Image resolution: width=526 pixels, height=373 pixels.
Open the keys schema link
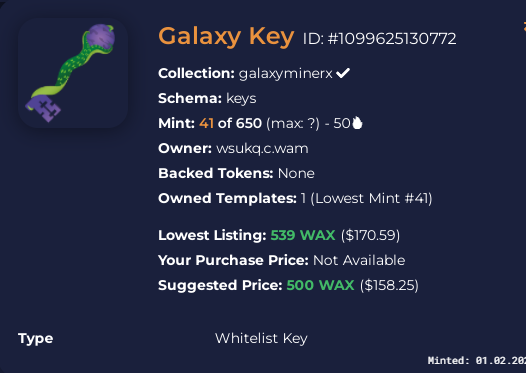point(241,99)
